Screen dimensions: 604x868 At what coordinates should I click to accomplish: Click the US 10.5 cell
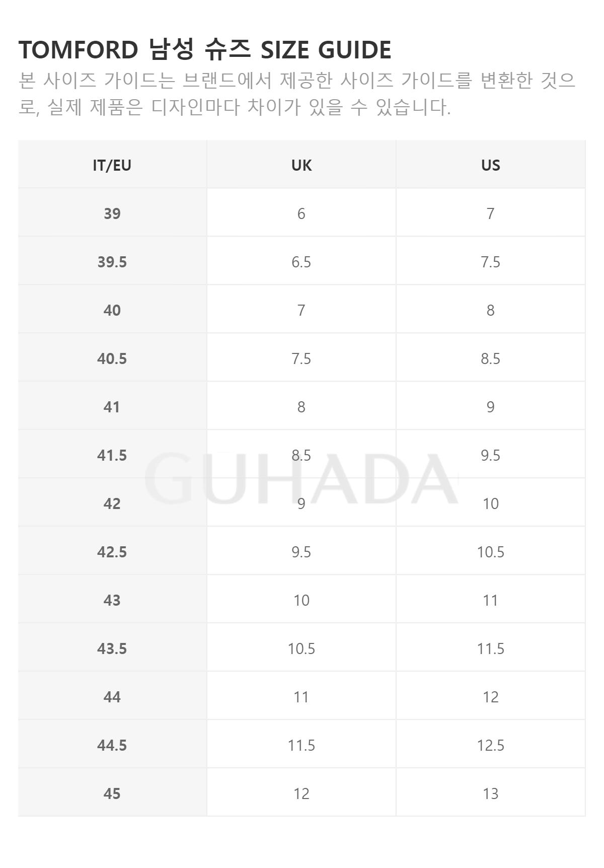[491, 551]
